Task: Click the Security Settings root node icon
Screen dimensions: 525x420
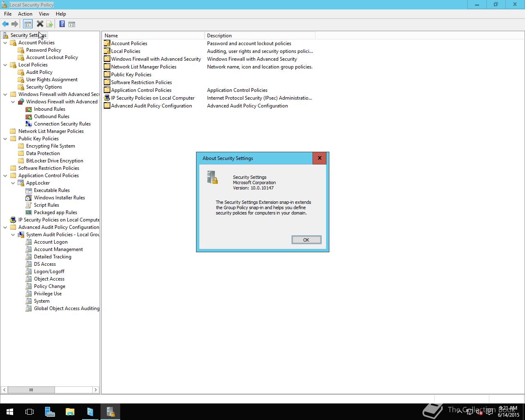Action: coord(5,35)
